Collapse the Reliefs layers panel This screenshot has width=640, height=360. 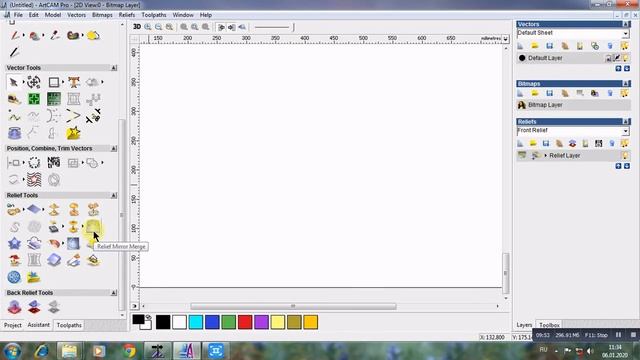tap(626, 122)
